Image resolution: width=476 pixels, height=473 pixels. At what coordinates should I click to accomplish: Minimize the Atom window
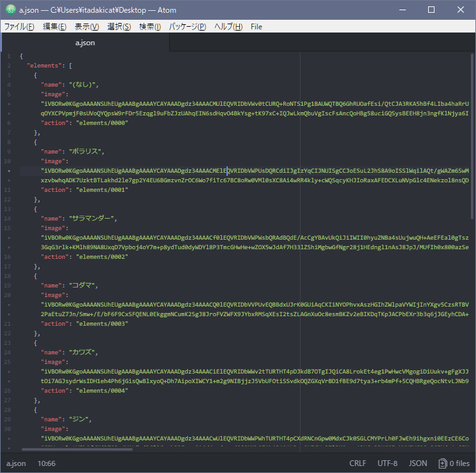coord(402,10)
